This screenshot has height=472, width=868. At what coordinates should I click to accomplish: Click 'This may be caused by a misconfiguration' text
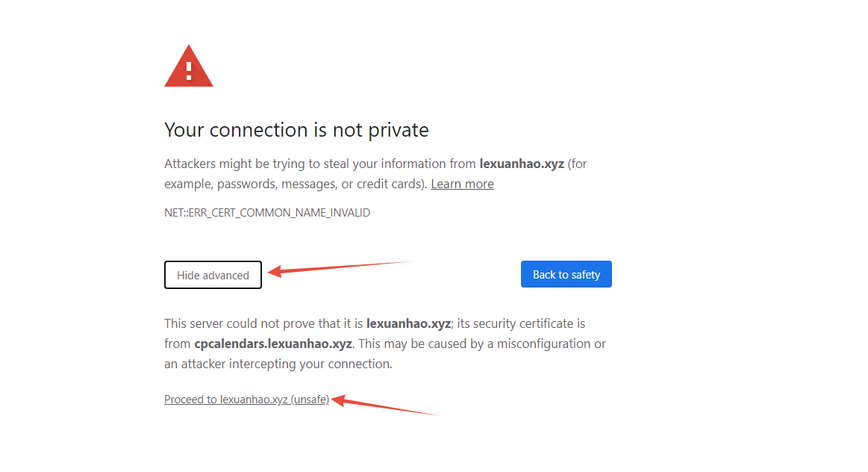pyautogui.click(x=474, y=344)
